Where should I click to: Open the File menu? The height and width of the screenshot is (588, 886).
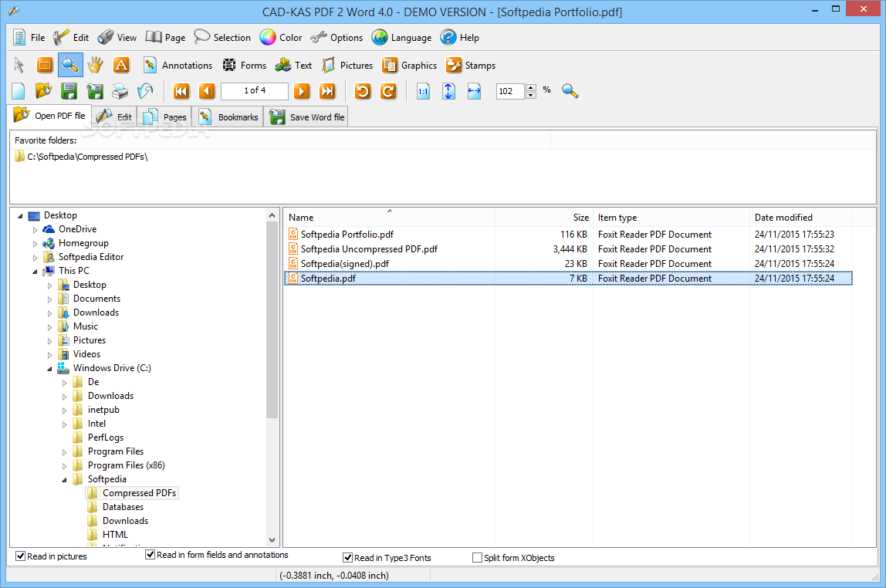(29, 38)
